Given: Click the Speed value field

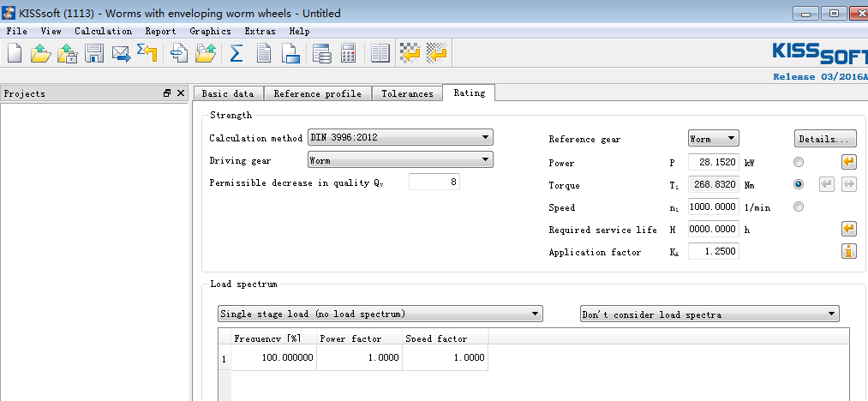Looking at the screenshot, I should pyautogui.click(x=714, y=206).
